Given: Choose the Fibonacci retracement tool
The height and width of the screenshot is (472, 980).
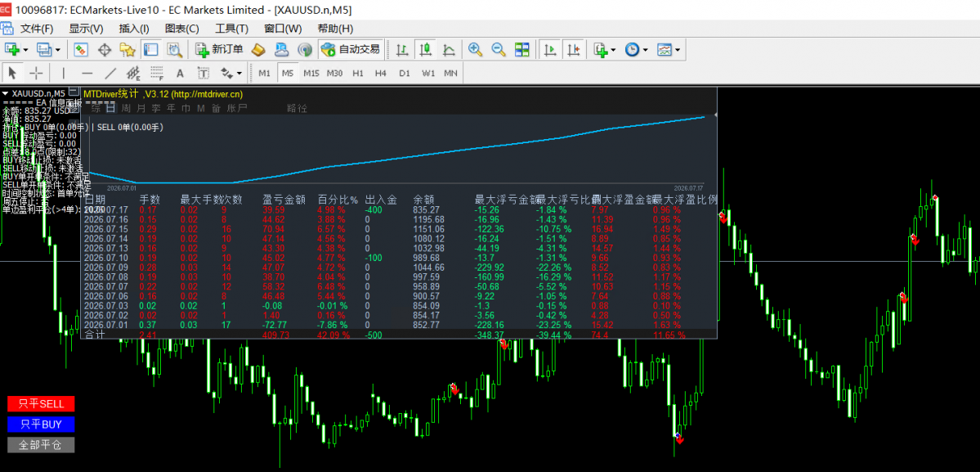Looking at the screenshot, I should (x=157, y=73).
